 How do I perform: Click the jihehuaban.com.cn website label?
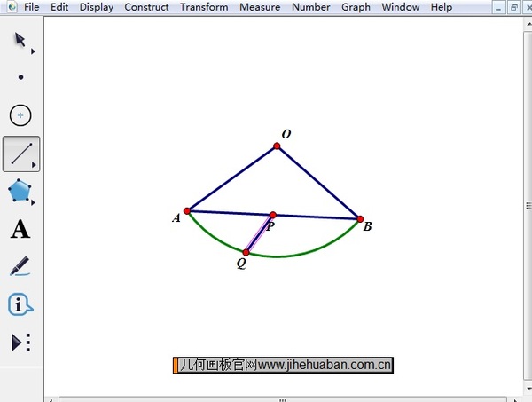point(284,365)
